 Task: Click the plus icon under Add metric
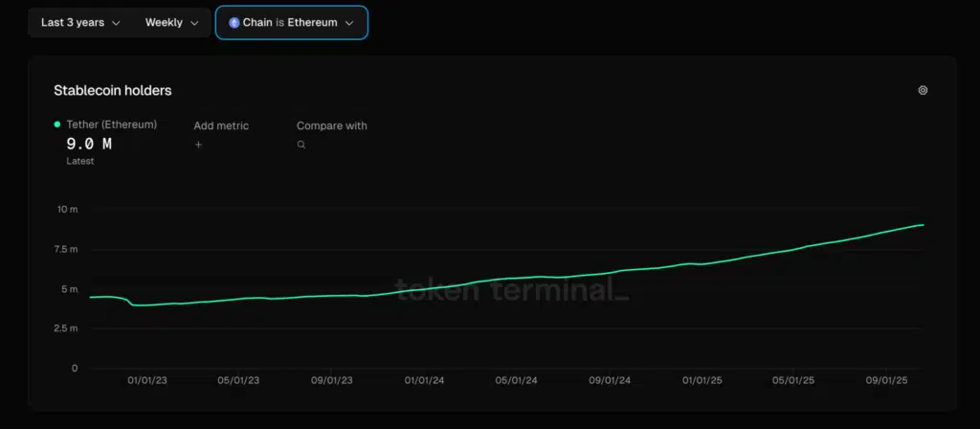pyautogui.click(x=198, y=145)
